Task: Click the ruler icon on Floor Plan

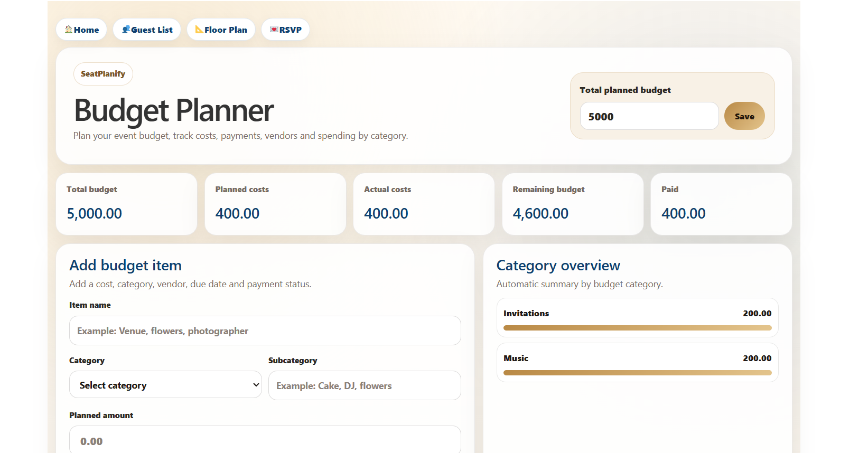Action: coord(199,30)
